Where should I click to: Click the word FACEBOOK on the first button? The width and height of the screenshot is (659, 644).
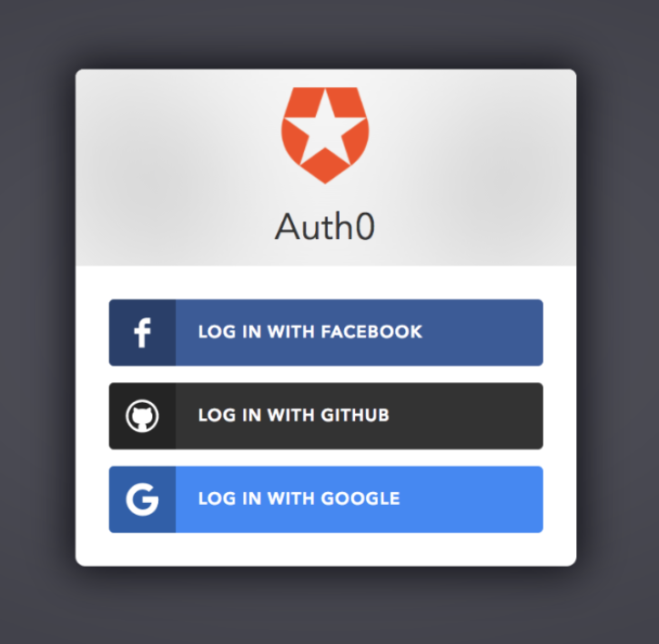371,332
